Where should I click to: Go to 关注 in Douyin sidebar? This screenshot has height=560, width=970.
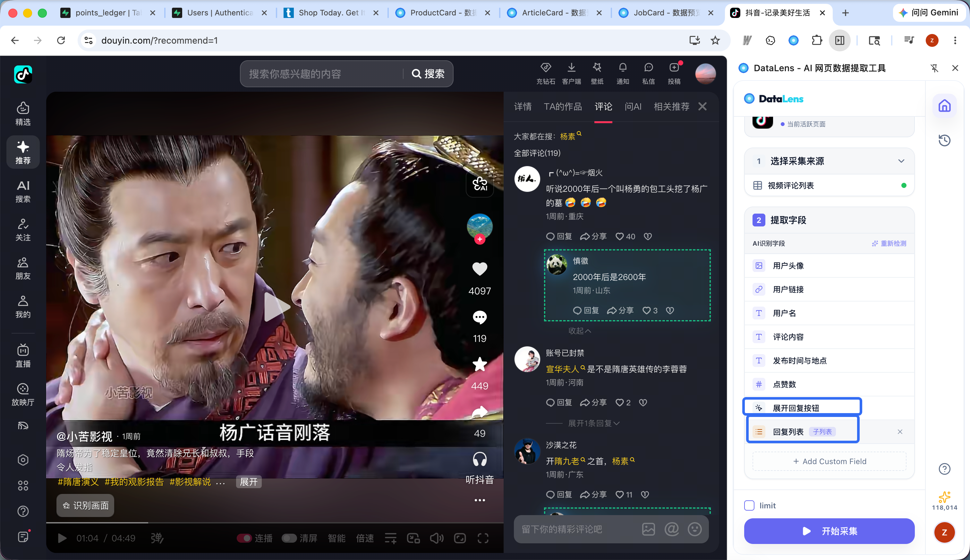point(23,230)
